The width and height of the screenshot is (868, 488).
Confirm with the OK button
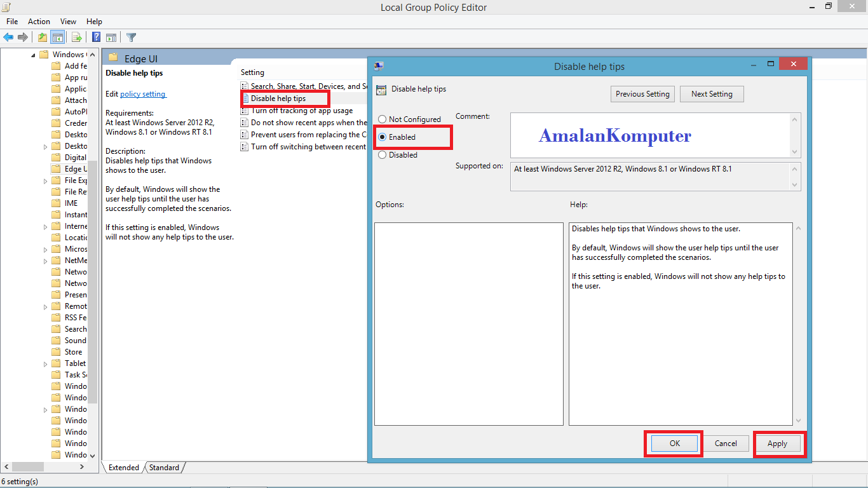point(674,444)
